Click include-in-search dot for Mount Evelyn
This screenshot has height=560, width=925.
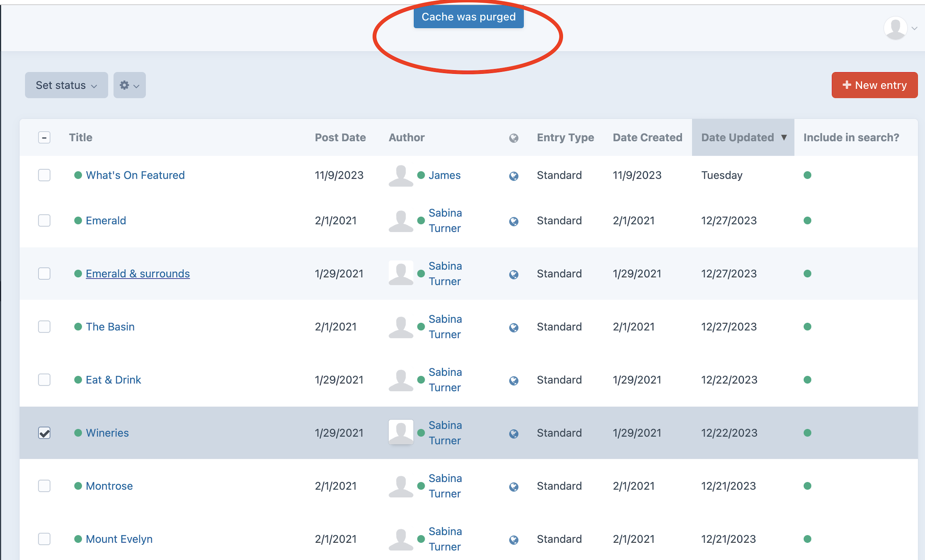click(807, 539)
